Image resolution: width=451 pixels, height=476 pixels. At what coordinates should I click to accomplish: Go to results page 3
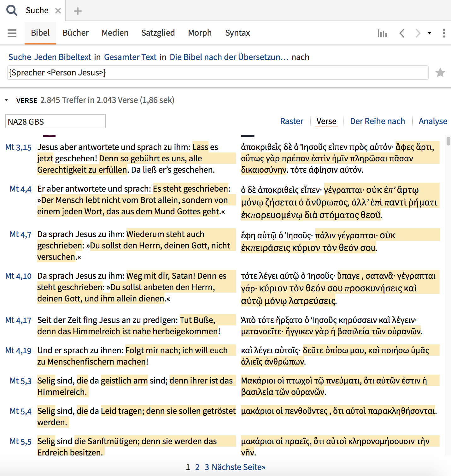207,467
